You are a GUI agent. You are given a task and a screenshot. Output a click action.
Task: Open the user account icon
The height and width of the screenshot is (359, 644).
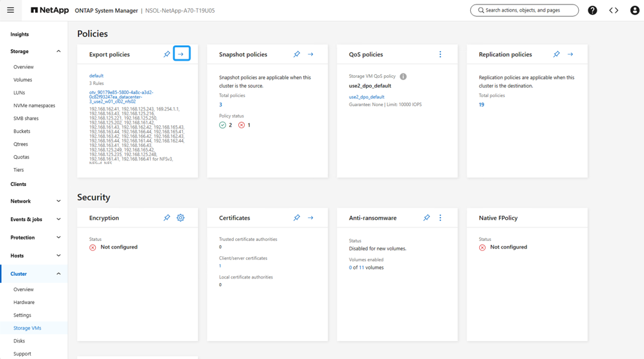point(634,10)
